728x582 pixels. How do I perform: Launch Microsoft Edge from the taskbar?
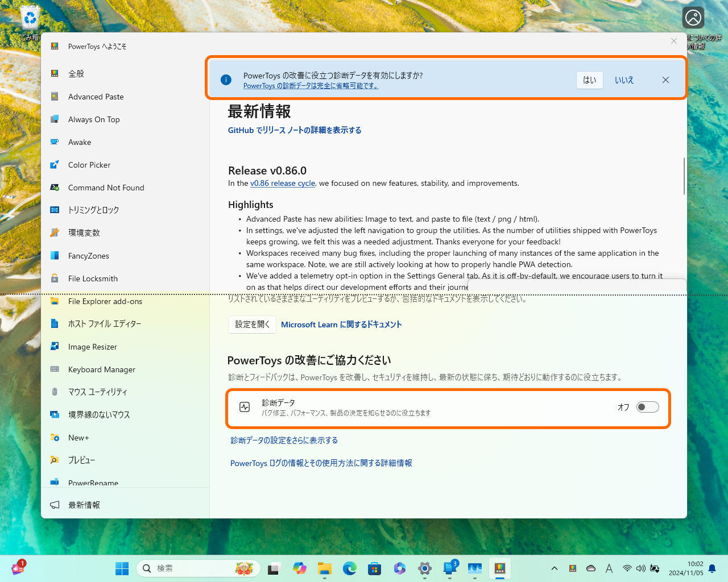coord(350,568)
